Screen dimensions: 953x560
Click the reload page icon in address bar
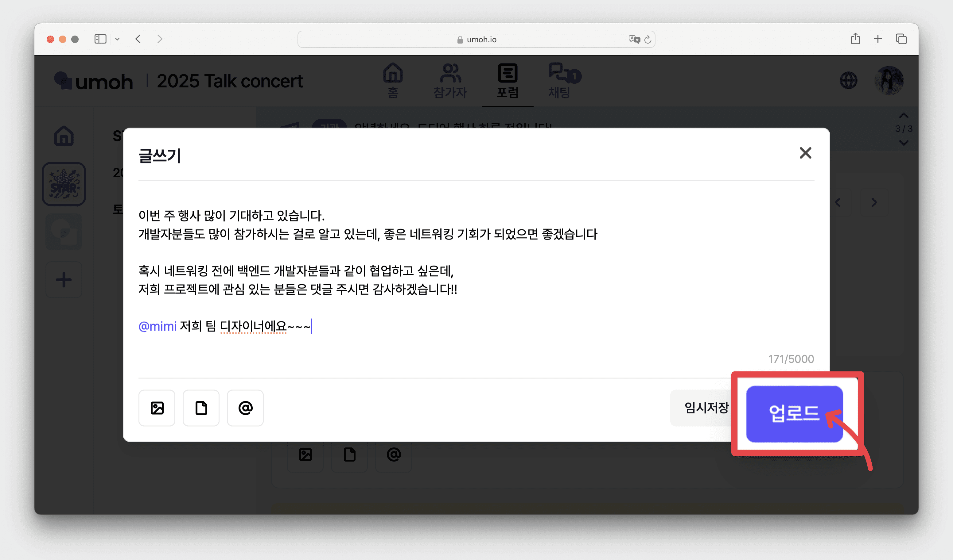[648, 39]
